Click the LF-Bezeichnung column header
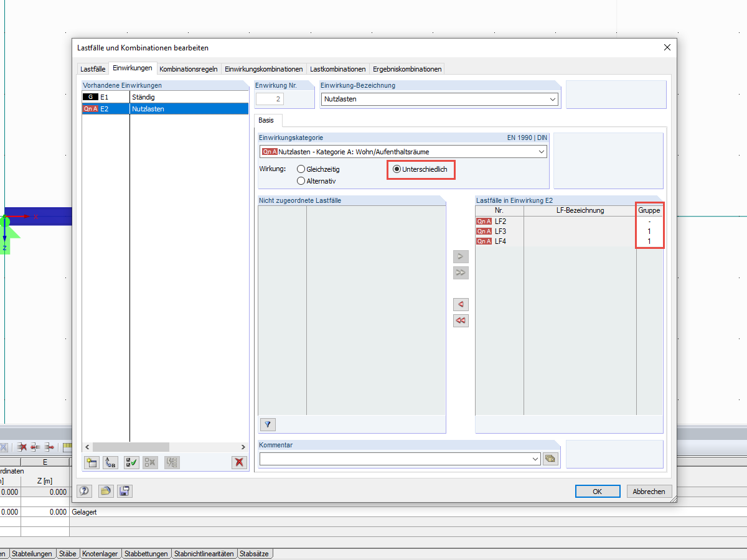This screenshot has height=560, width=747. (x=580, y=210)
